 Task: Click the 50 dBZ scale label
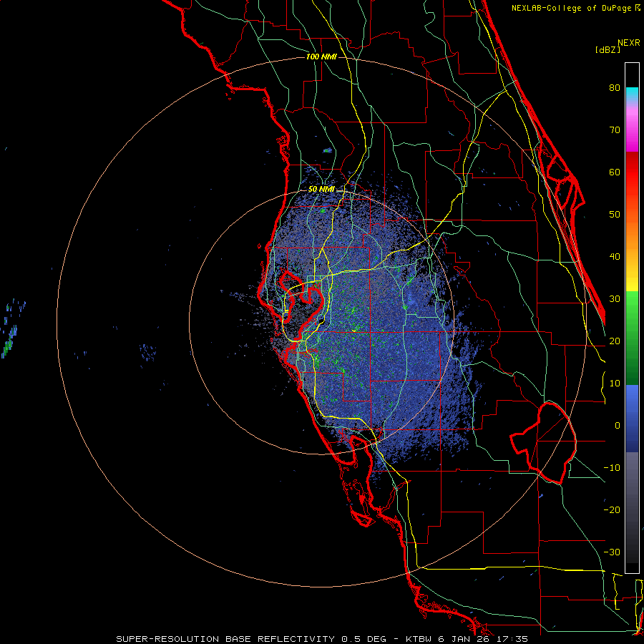[615, 215]
